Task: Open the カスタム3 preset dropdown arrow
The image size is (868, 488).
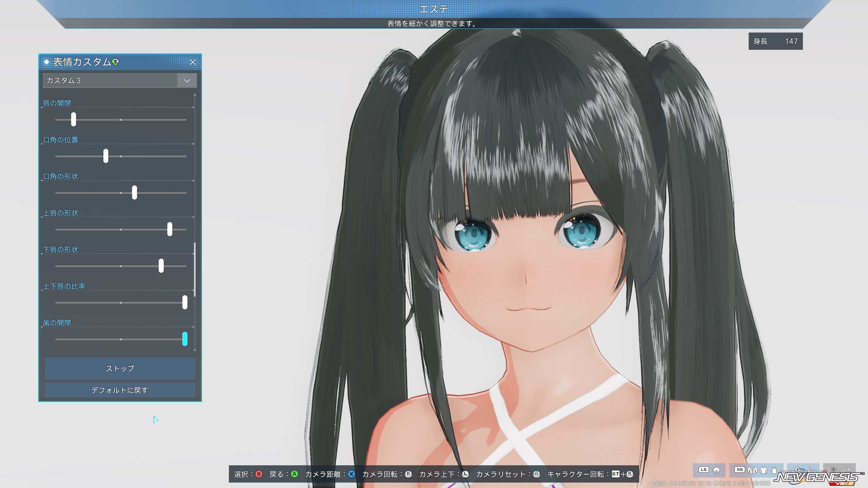Action: point(187,81)
